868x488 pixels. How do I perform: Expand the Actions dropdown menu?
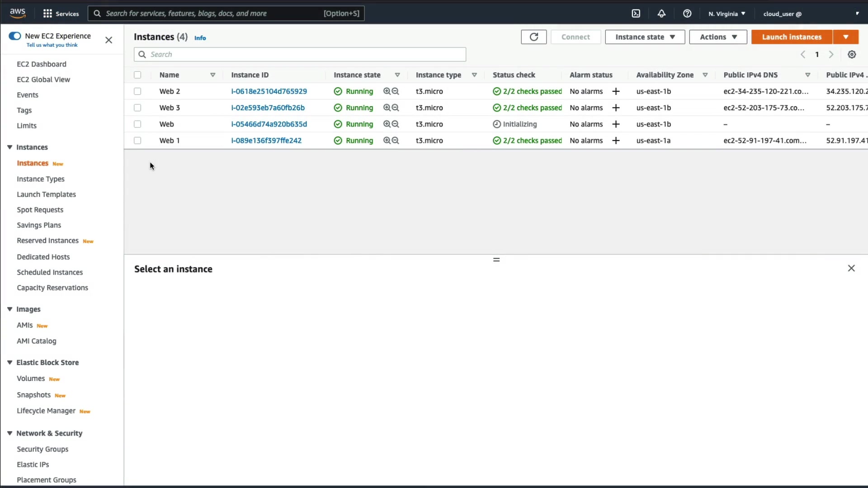[718, 37]
